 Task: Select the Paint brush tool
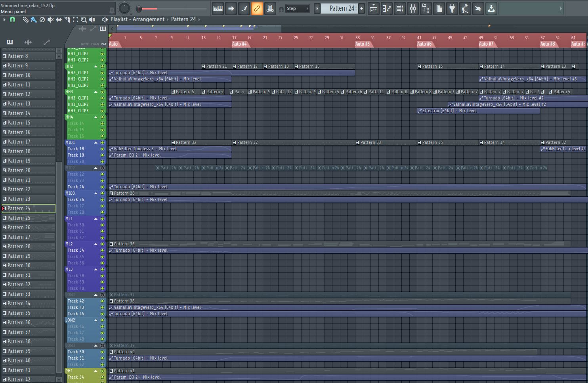click(x=34, y=19)
